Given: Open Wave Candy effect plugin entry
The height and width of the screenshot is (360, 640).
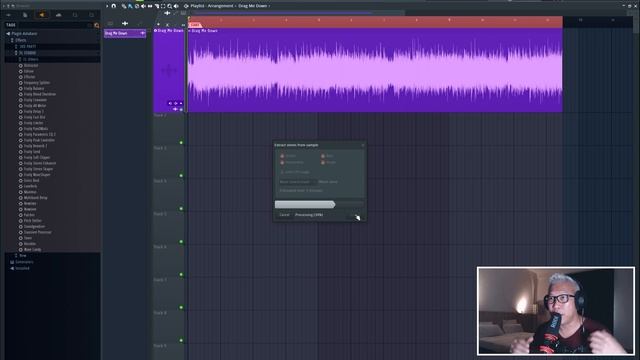Looking at the screenshot, I should pos(32,249).
